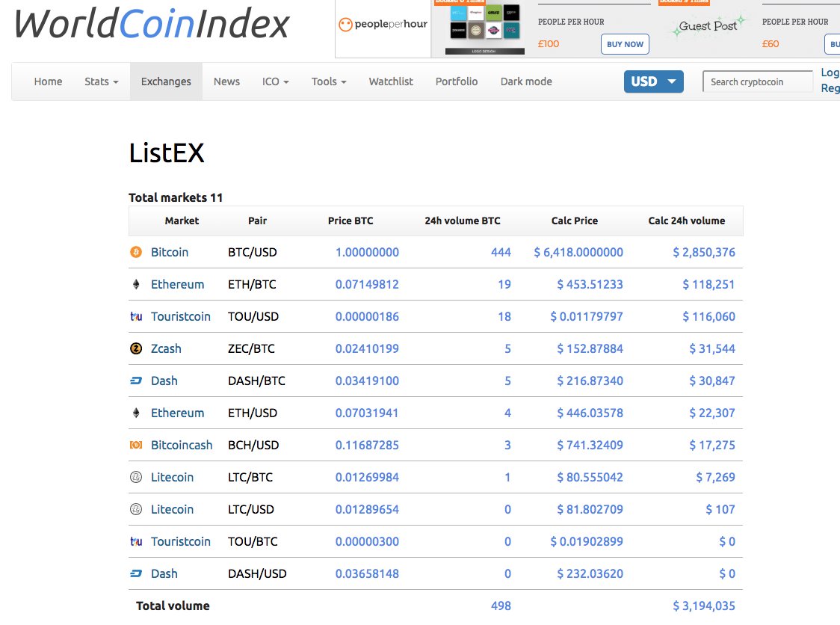The width and height of the screenshot is (840, 625).
Task: Click the Pair column header
Action: point(257,221)
